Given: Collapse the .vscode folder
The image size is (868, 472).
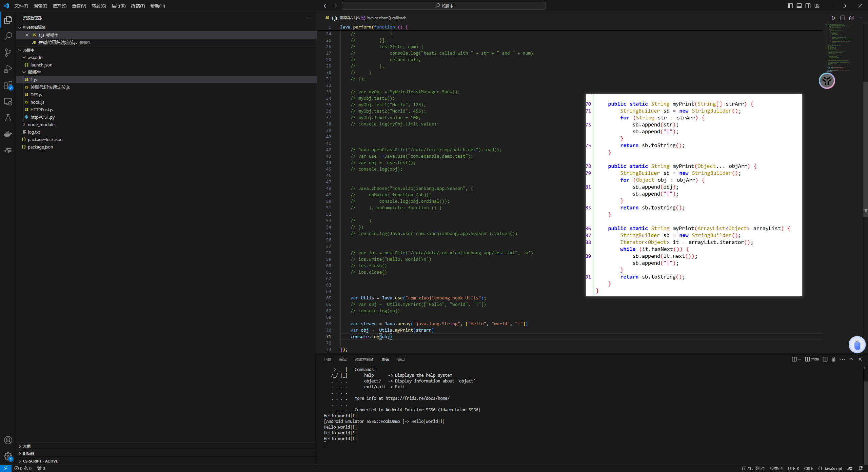Looking at the screenshot, I should 35,57.
